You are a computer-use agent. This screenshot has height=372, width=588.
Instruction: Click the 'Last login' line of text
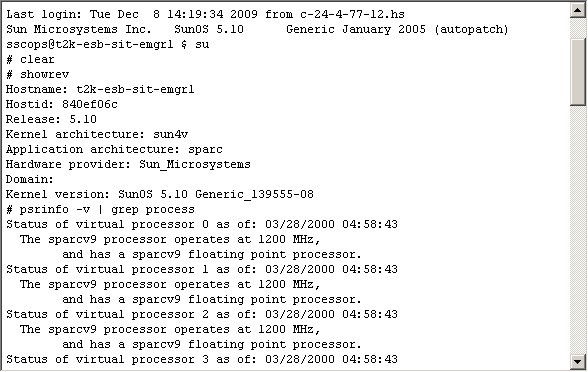pos(205,14)
